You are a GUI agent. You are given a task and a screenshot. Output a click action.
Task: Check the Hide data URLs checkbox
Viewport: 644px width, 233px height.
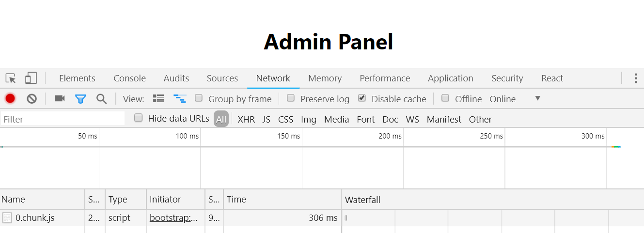coord(139,118)
